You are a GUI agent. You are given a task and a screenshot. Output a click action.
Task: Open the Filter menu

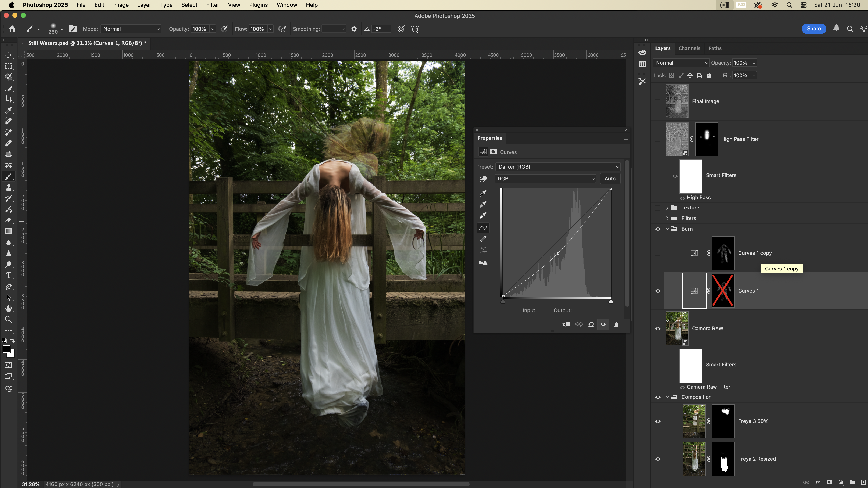click(213, 5)
